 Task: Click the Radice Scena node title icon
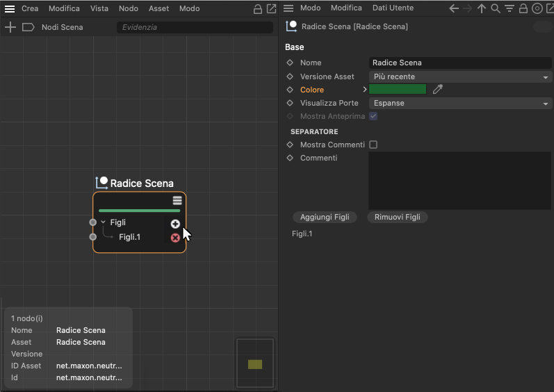point(101,183)
